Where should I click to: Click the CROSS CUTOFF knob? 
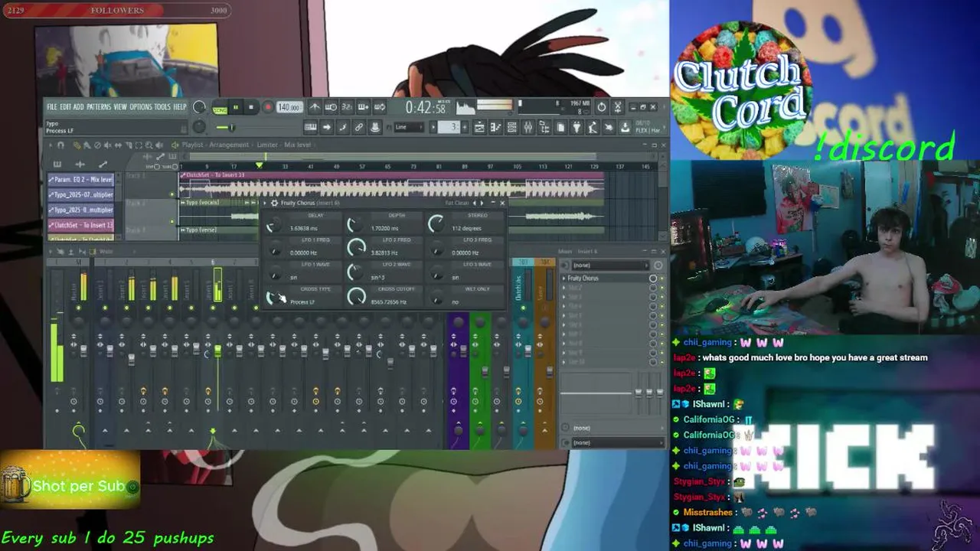pos(355,298)
